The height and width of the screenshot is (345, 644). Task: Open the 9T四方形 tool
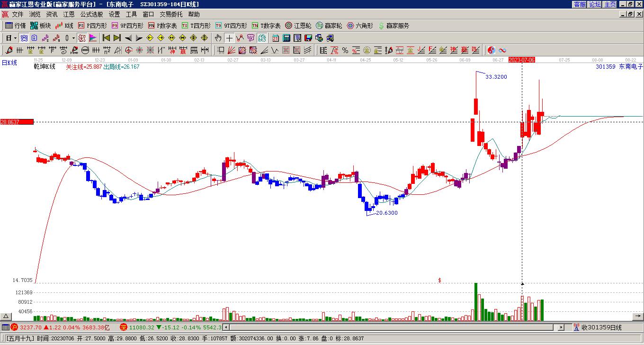(231, 26)
